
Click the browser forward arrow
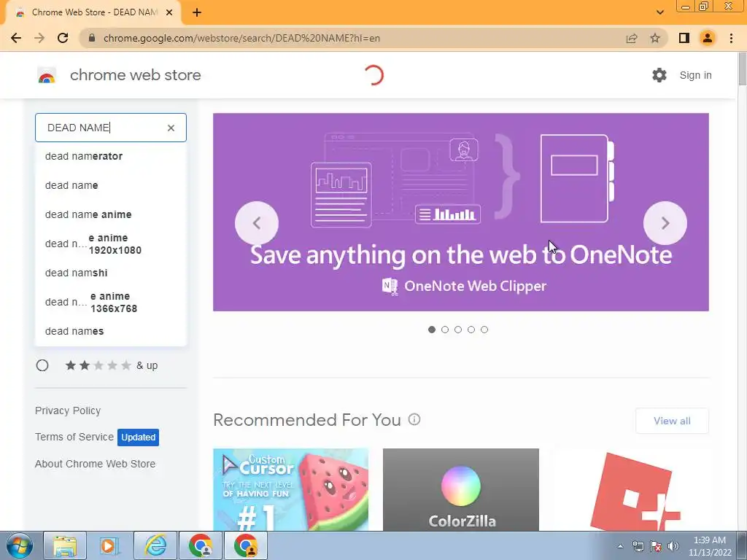[x=39, y=38]
